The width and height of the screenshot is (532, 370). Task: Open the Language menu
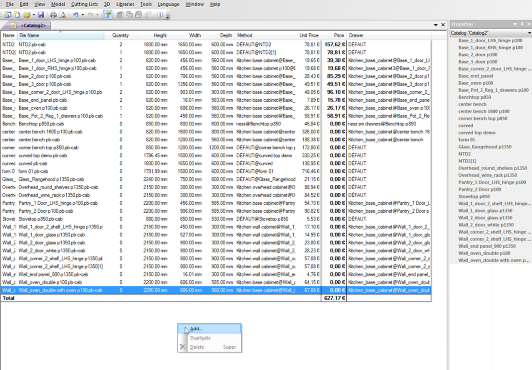click(x=169, y=4)
